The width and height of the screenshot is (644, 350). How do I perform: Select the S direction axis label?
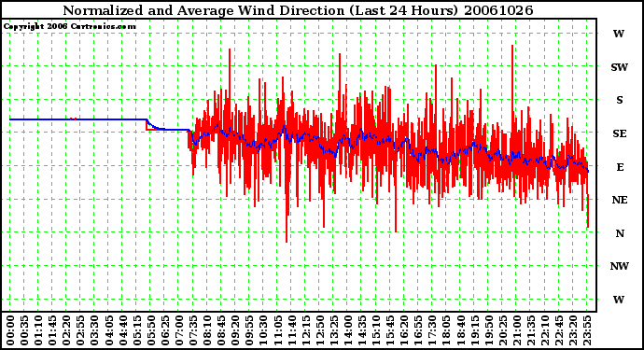click(620, 100)
